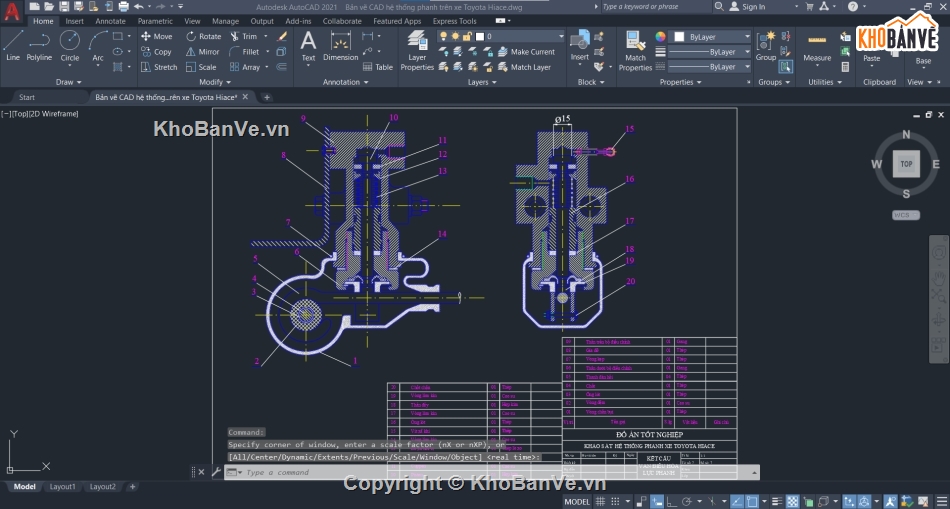This screenshot has width=950, height=509.
Task: Click Make Current layer button
Action: point(526,52)
